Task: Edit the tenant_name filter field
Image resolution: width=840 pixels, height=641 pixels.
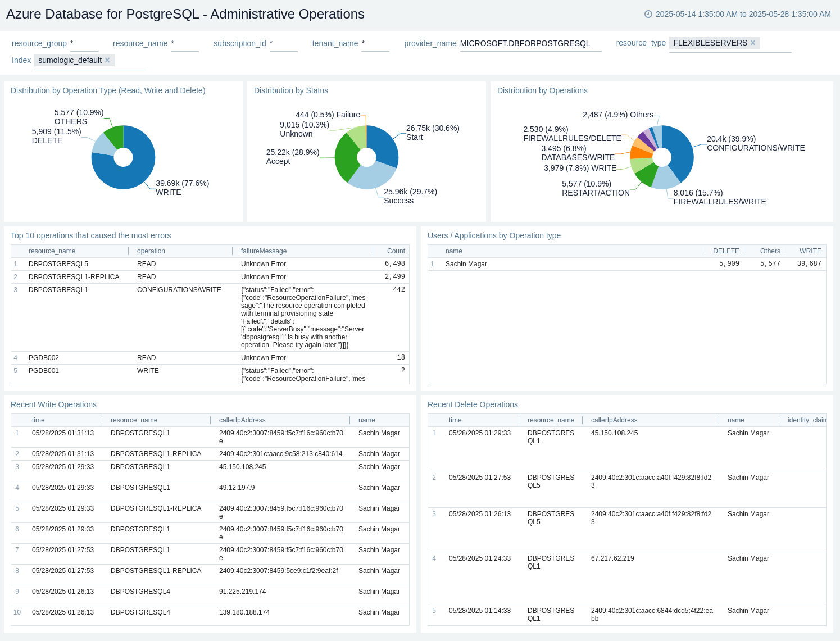Action: pos(375,44)
